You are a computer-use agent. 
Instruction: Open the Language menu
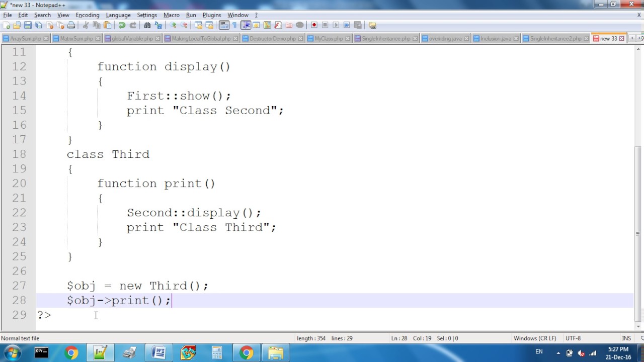(118, 15)
